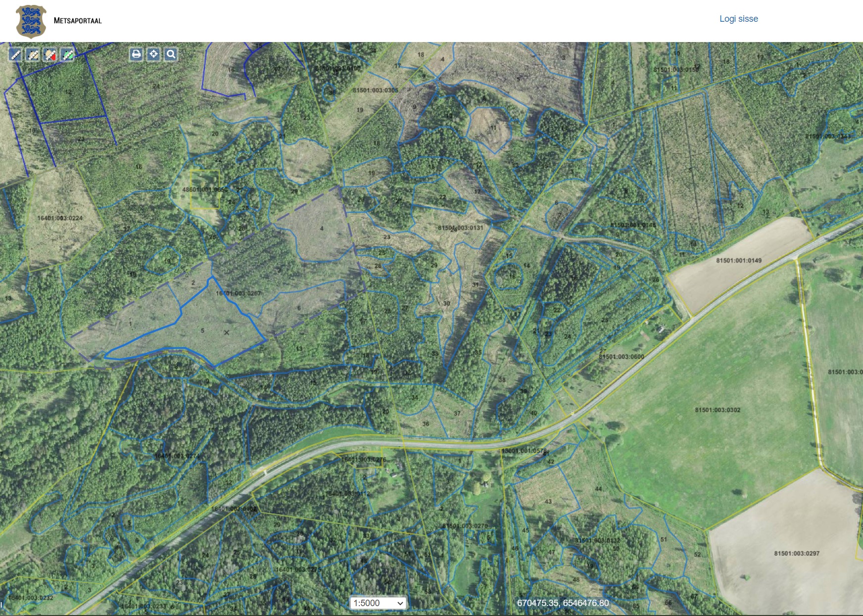Open the map search magnifier

(x=171, y=54)
